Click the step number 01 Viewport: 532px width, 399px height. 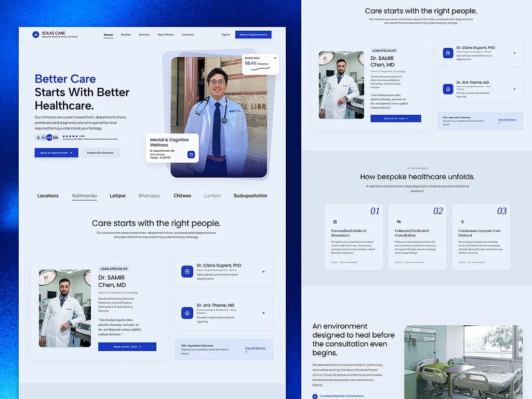click(x=375, y=211)
